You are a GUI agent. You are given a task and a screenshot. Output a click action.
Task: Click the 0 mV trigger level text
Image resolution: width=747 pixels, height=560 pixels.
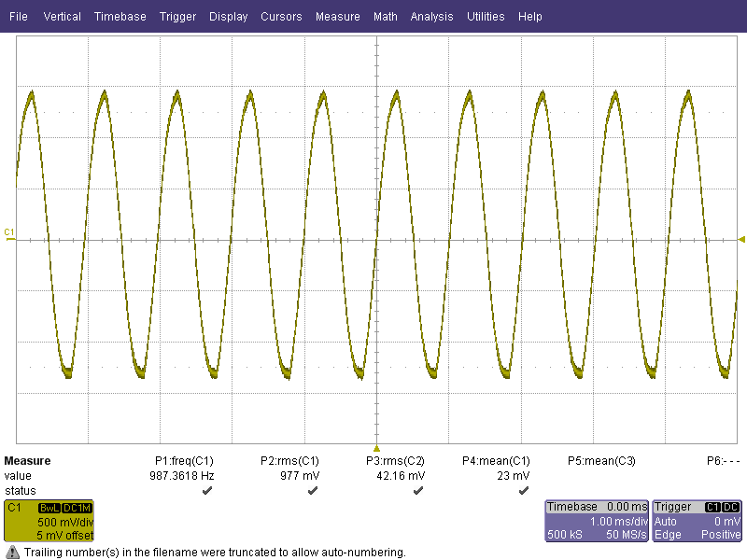(727, 522)
